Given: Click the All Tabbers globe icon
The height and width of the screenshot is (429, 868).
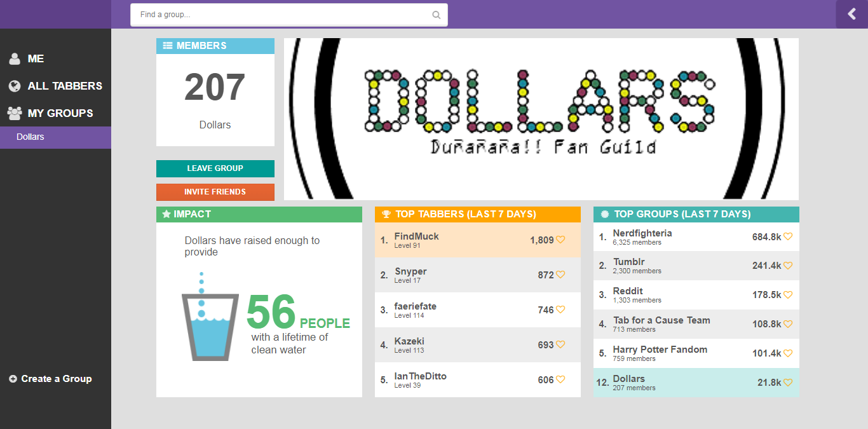Looking at the screenshot, I should coord(14,86).
